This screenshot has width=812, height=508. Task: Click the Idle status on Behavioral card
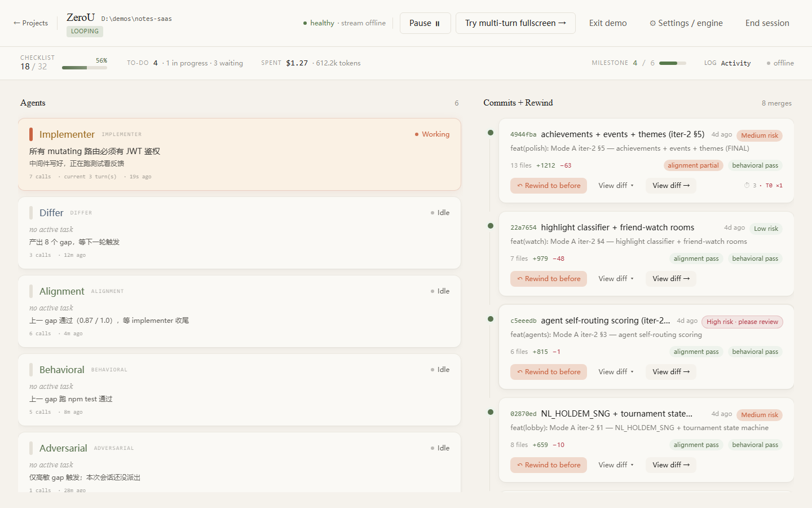coord(440,370)
